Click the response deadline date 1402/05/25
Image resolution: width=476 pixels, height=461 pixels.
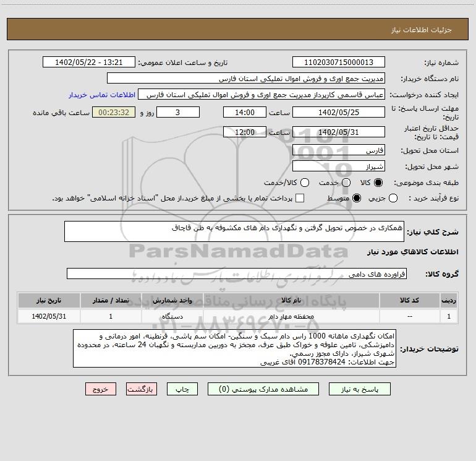[x=339, y=112]
